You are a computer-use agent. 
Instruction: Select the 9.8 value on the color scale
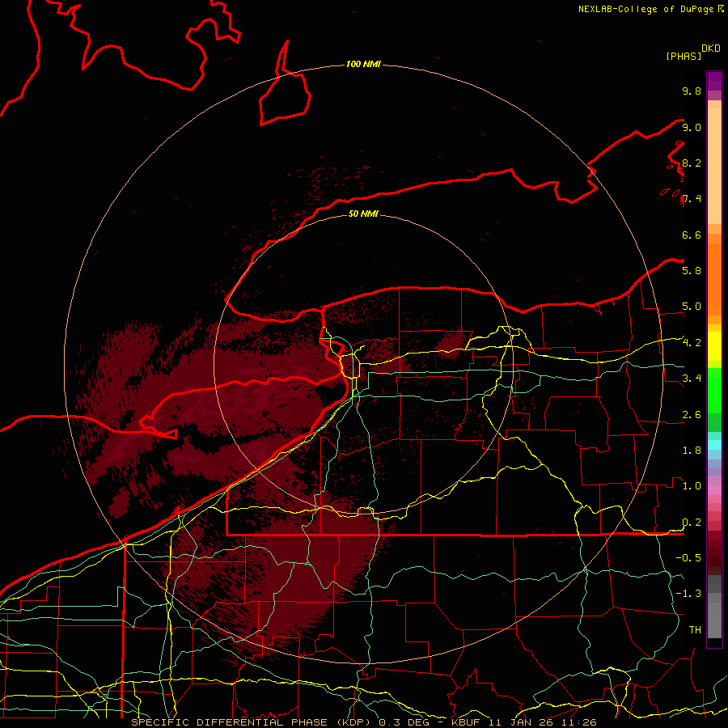(x=692, y=91)
